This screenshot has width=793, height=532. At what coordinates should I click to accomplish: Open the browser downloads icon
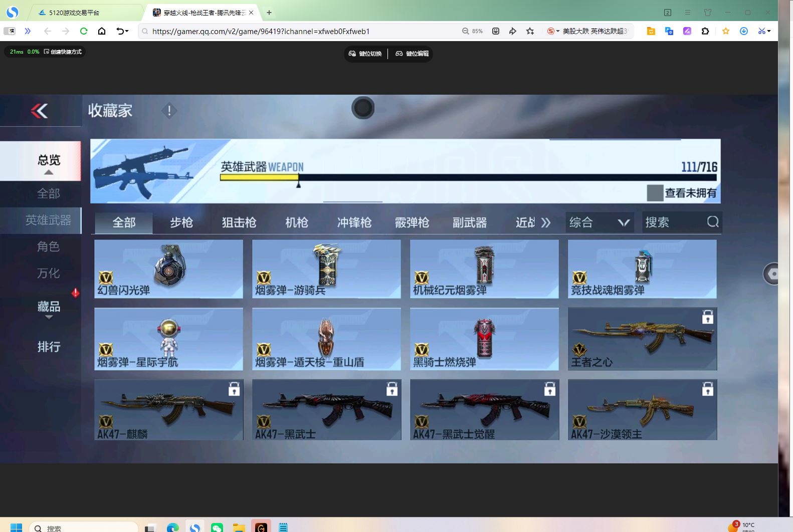point(744,31)
